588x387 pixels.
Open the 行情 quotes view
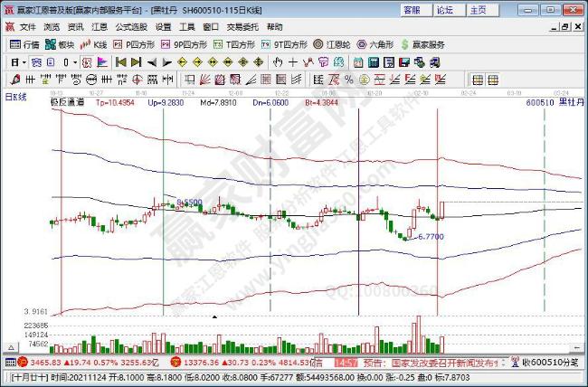click(x=24, y=44)
